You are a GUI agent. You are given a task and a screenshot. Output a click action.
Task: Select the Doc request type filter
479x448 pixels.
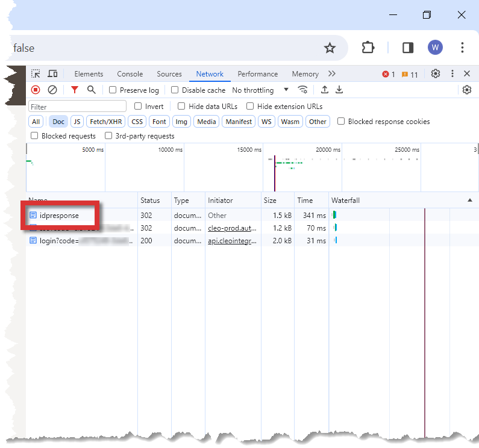(x=58, y=122)
